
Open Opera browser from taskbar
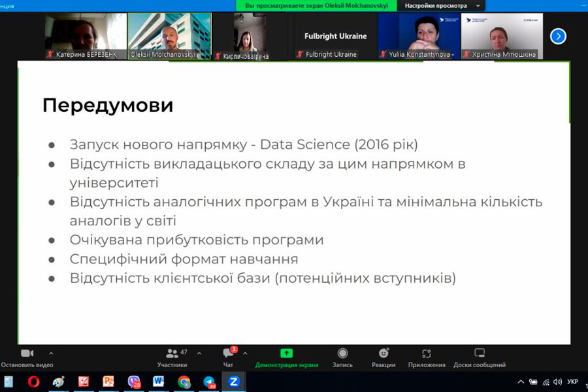click(33, 382)
